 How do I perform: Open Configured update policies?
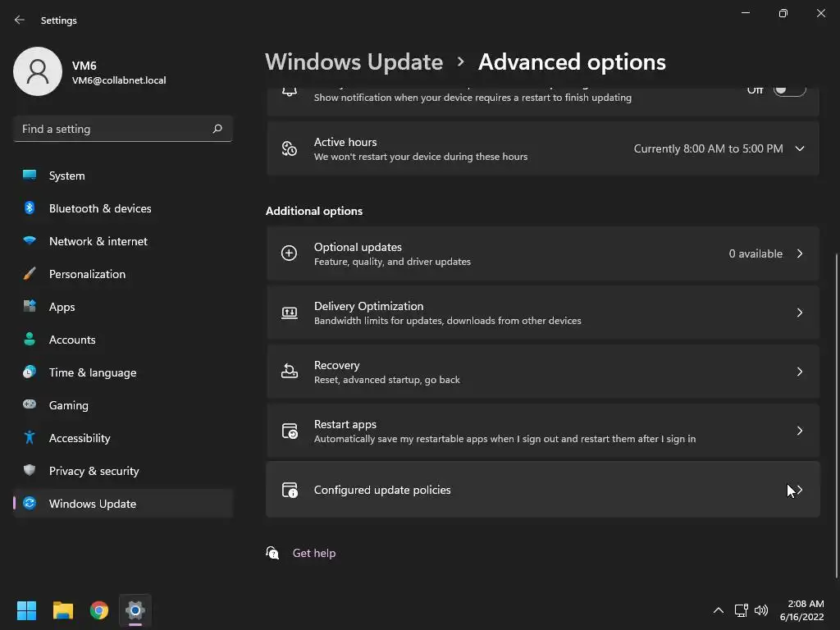click(x=542, y=490)
